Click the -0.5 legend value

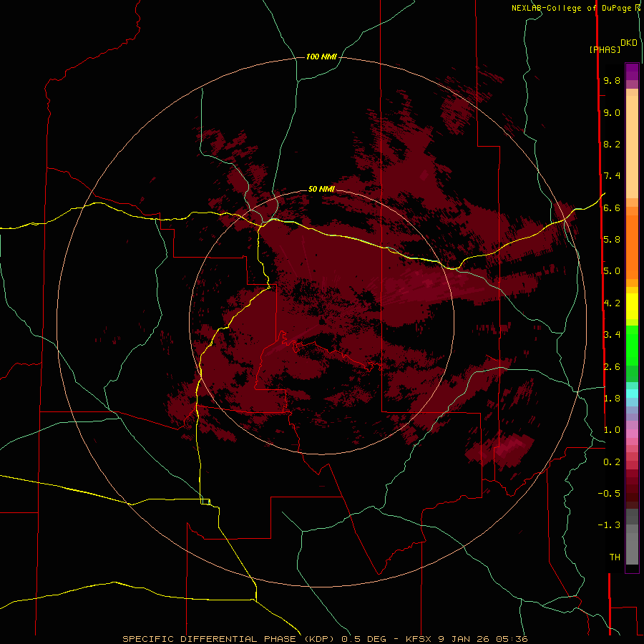coord(609,493)
